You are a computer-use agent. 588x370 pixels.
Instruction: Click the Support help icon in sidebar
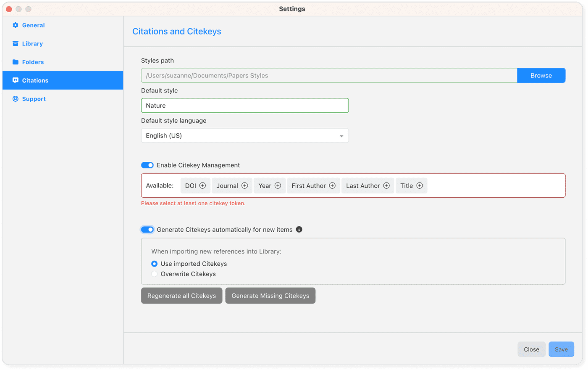16,99
